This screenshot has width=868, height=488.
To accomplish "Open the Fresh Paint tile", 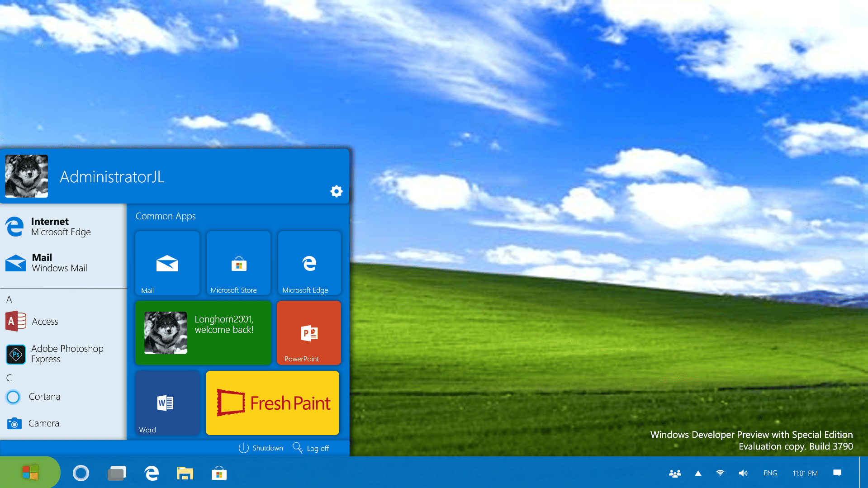I will [272, 403].
